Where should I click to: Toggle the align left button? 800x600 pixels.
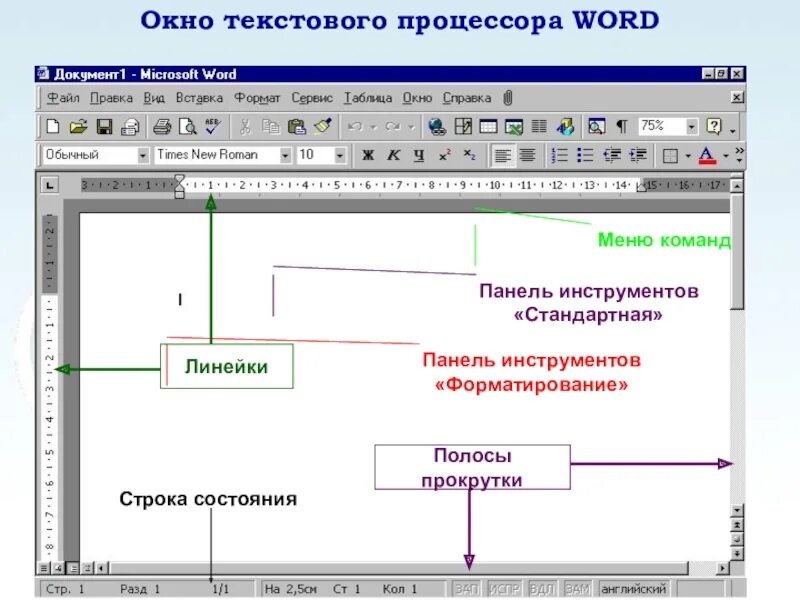click(503, 155)
